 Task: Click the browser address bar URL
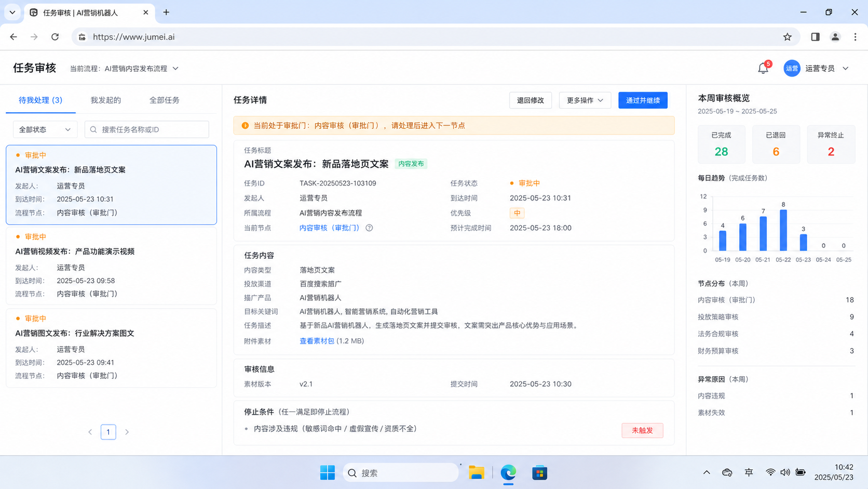133,37
